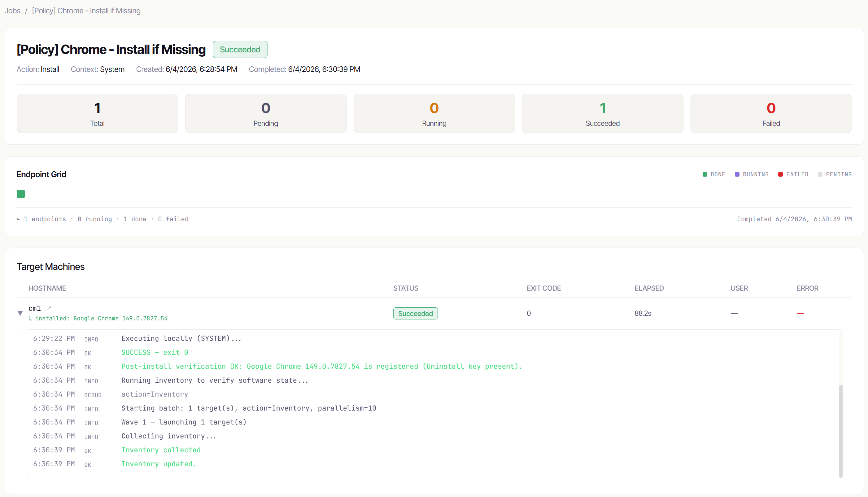The image size is (868, 497).
Task: Click the Chrome policy breadcrumb text
Action: pyautogui.click(x=86, y=11)
